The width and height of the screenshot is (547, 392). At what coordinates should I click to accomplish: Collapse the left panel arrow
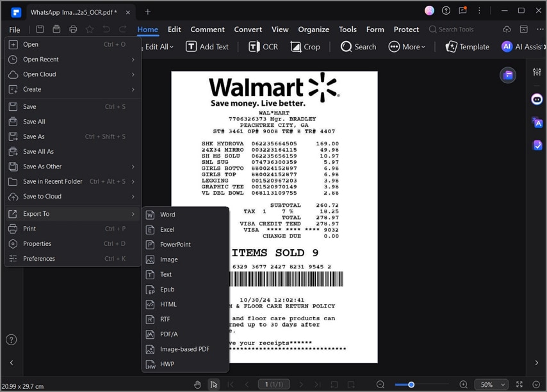pos(12,363)
